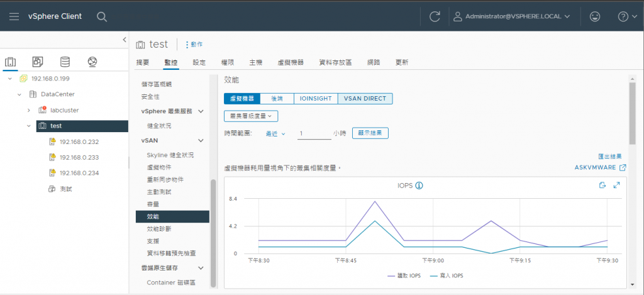Select labcluster in the inventory tree

pos(65,110)
